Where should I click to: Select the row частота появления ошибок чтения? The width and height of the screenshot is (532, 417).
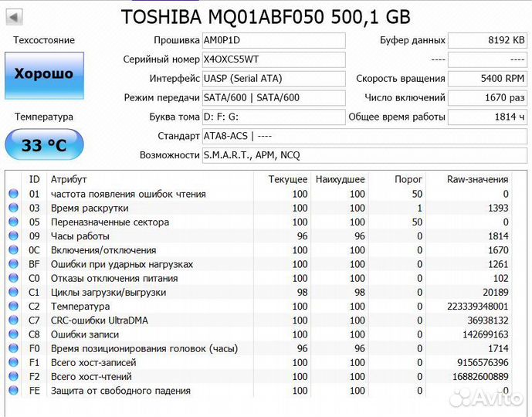coord(259,194)
